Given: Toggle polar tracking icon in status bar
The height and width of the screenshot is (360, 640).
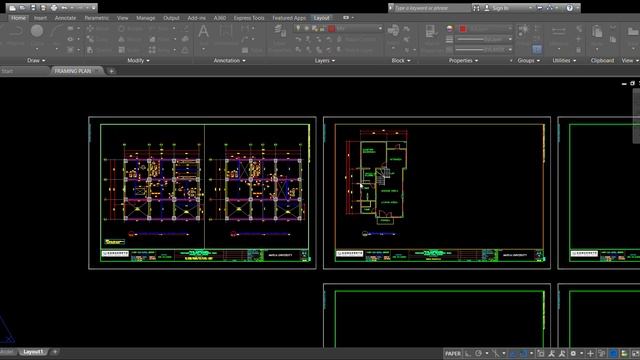Looking at the screenshot, I should (478, 353).
